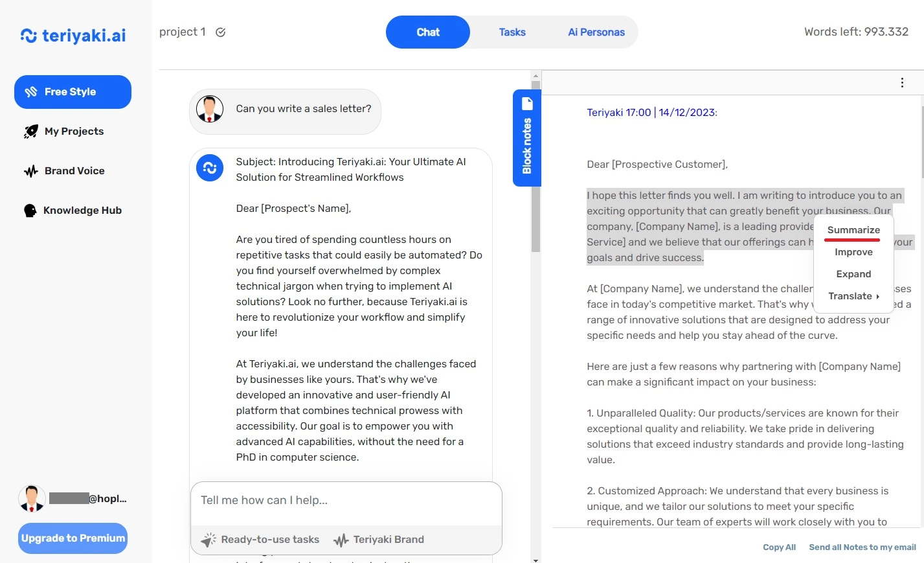Image resolution: width=924 pixels, height=563 pixels.
Task: Click the '1. Unparalleled Quality' paragraph
Action: coord(745,437)
